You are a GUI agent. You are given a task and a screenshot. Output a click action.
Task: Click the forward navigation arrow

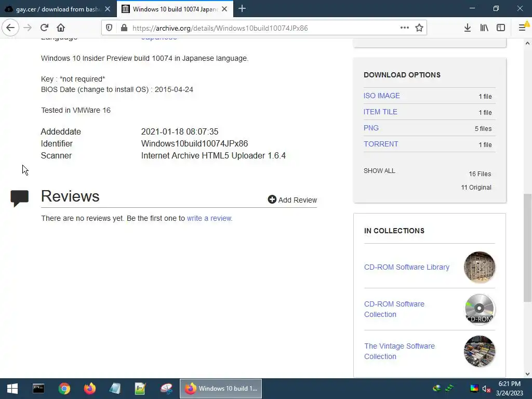tap(28, 28)
